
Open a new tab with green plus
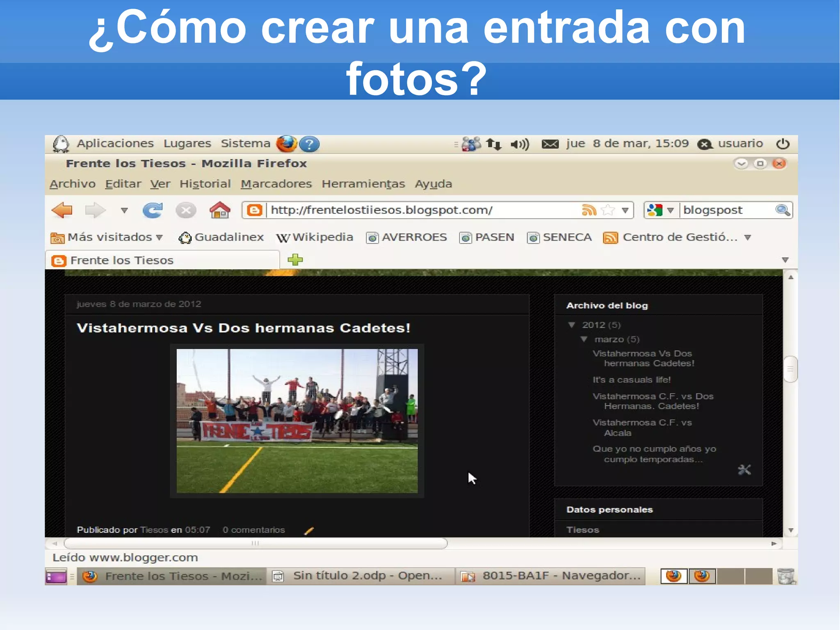click(295, 259)
